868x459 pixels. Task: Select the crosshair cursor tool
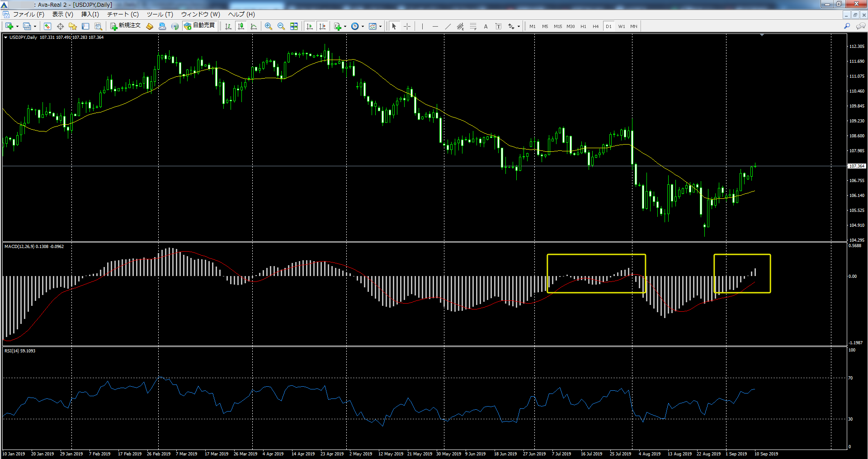(x=407, y=26)
